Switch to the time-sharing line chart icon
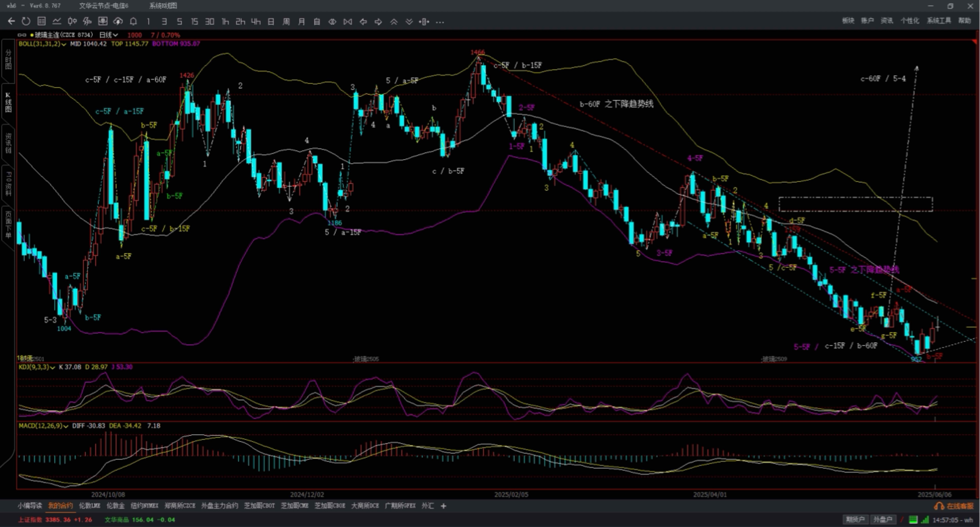 pyautogui.click(x=57, y=22)
